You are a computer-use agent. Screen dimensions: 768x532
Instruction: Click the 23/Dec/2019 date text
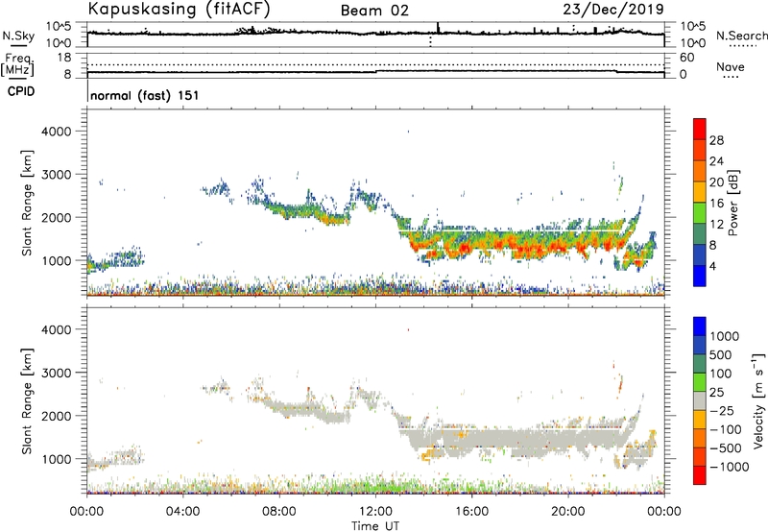[x=613, y=9]
